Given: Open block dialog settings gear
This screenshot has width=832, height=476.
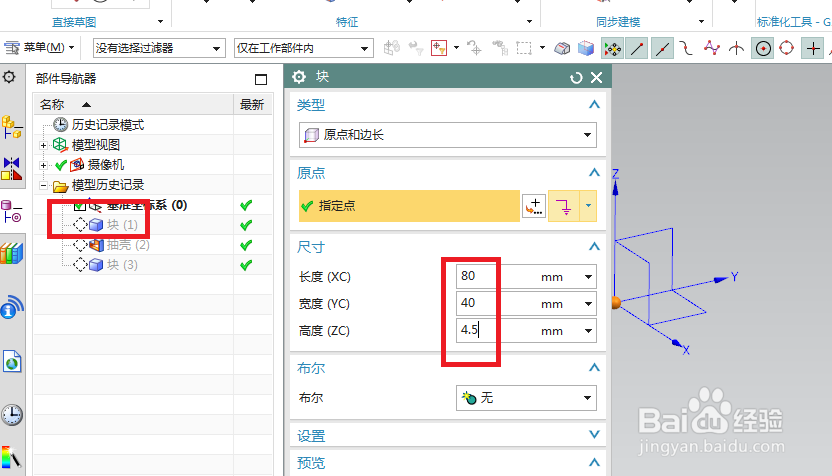Looking at the screenshot, I should (299, 77).
